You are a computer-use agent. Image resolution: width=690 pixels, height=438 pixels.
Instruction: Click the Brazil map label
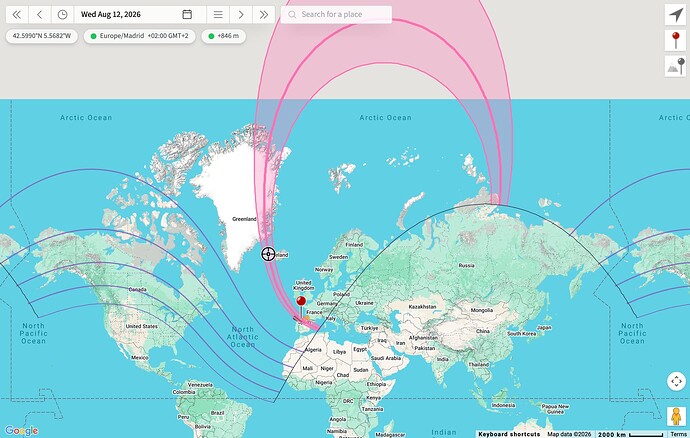217,413
